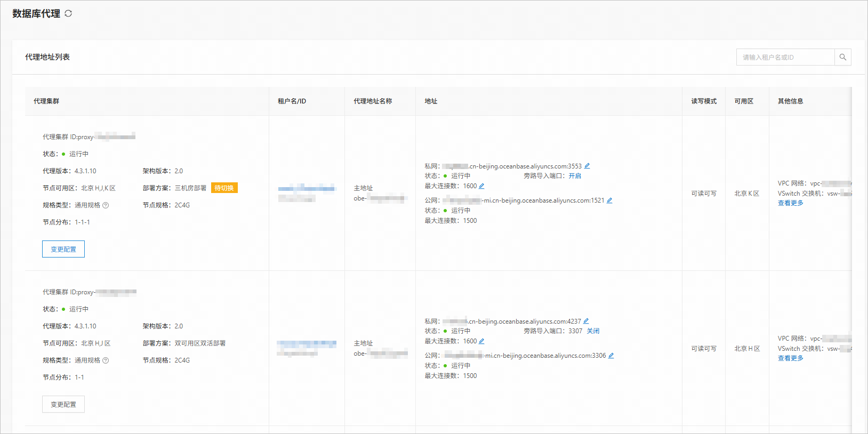The height and width of the screenshot is (434, 868).
Task: Click 节点可用区 value 北京 H,J 区
Action: [x=96, y=343]
